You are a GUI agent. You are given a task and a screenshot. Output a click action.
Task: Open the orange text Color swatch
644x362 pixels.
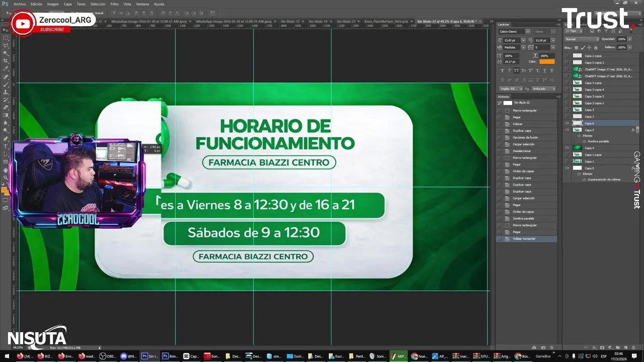547,61
